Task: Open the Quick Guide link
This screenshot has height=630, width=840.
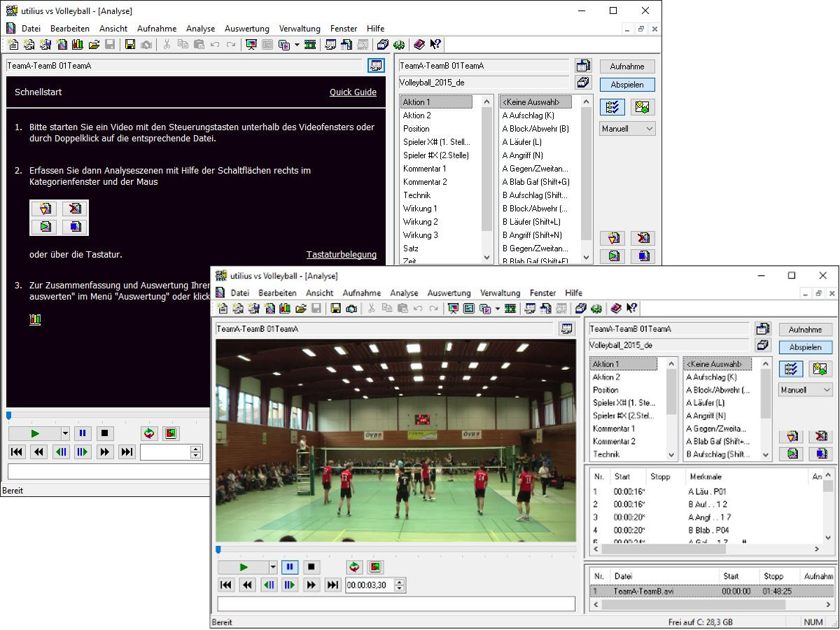Action: (353, 92)
